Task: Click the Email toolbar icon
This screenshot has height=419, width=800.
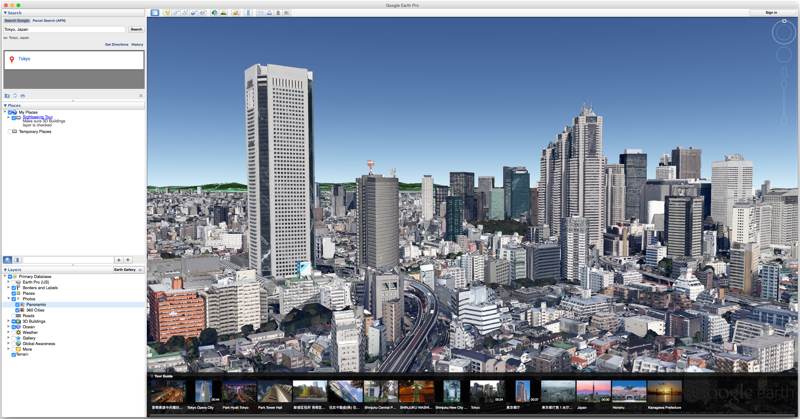Action: tap(260, 13)
